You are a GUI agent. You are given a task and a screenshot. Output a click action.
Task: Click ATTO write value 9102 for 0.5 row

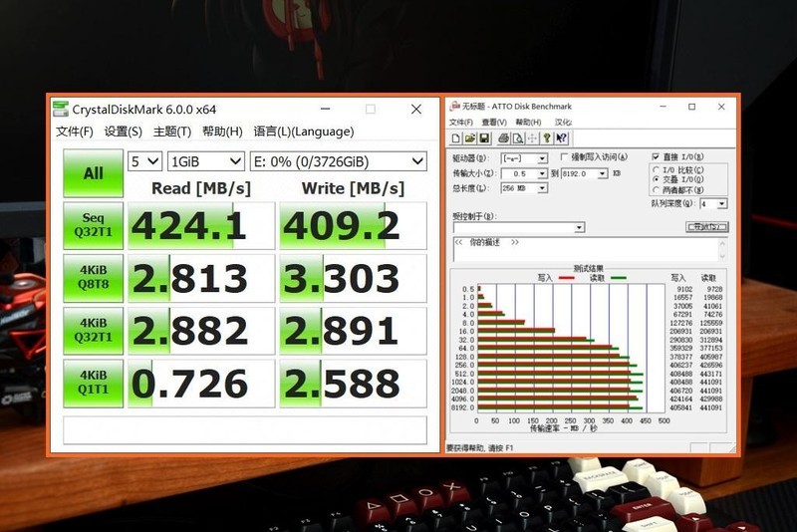[684, 289]
